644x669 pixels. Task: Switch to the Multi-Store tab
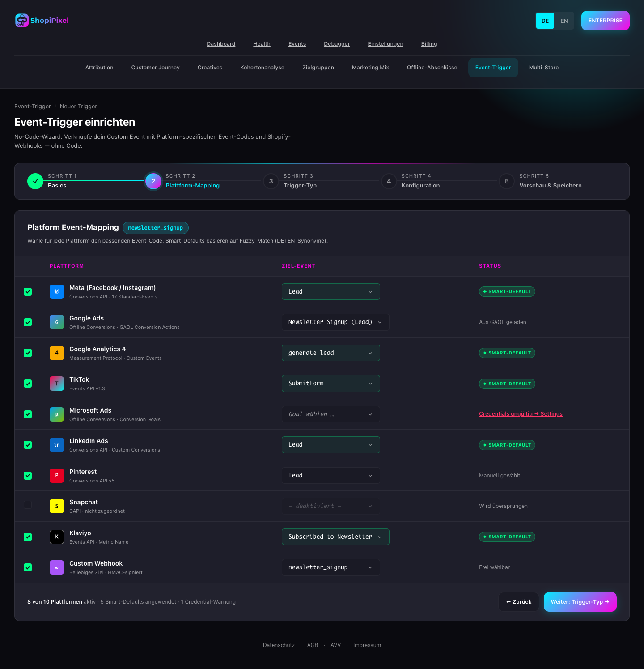[544, 68]
